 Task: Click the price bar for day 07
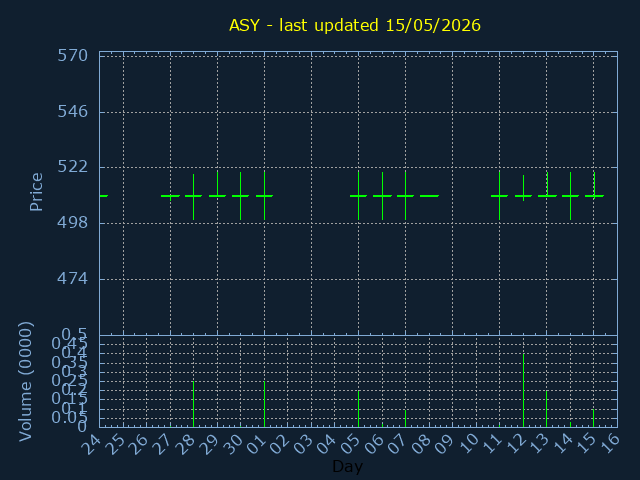point(405,196)
